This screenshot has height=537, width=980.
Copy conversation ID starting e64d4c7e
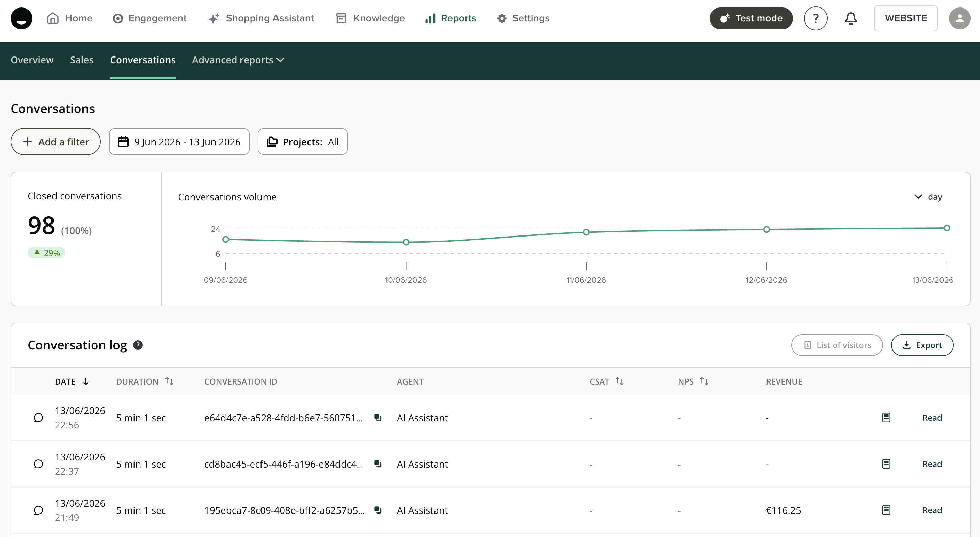pos(377,418)
